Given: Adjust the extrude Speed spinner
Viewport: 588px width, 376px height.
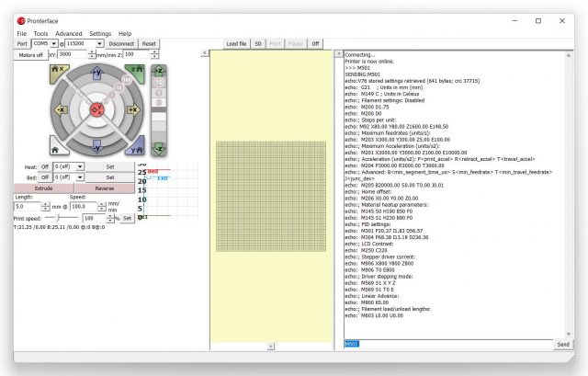Looking at the screenshot, I should pos(102,207).
